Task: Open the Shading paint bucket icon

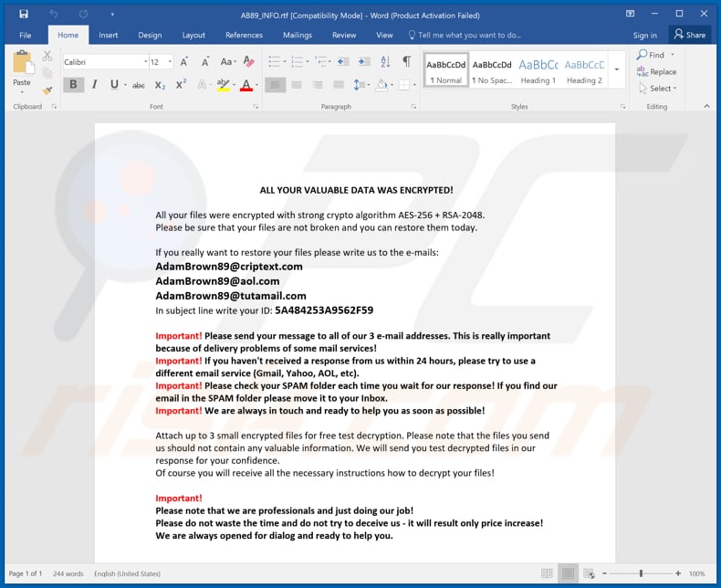Action: tap(381, 85)
